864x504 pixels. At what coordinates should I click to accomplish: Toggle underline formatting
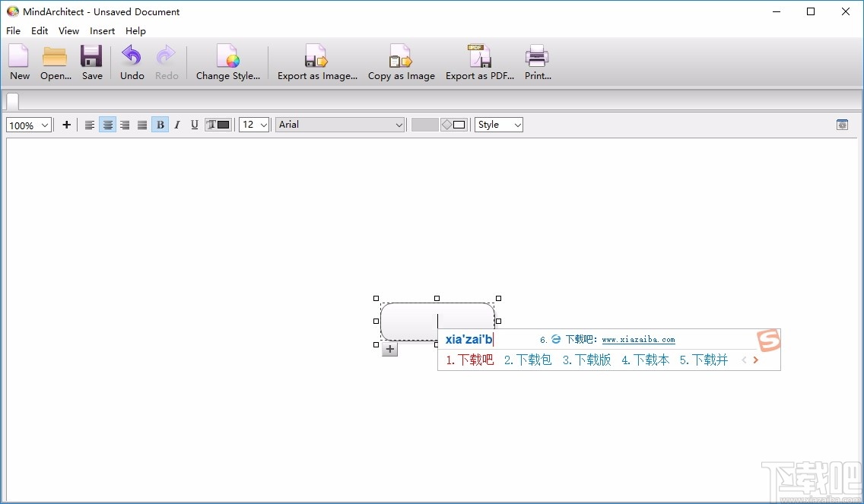click(x=194, y=125)
